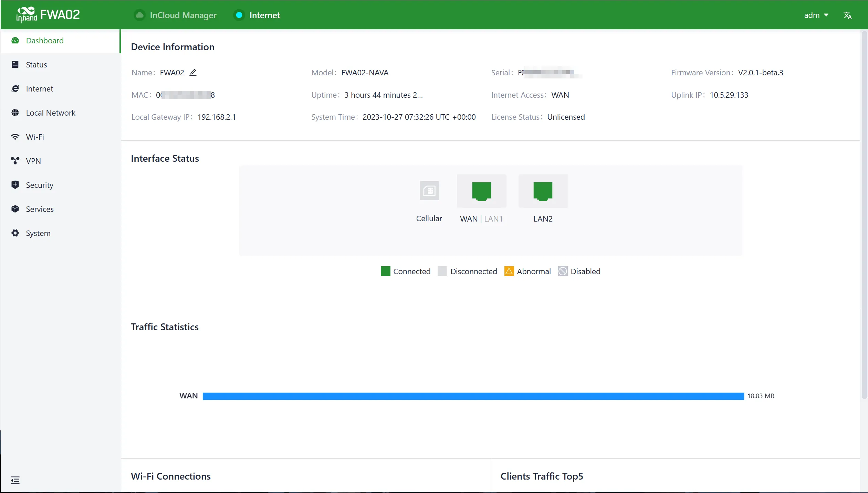Image resolution: width=868 pixels, height=493 pixels.
Task: Click the Cellular SIM interface icon
Action: click(x=429, y=191)
